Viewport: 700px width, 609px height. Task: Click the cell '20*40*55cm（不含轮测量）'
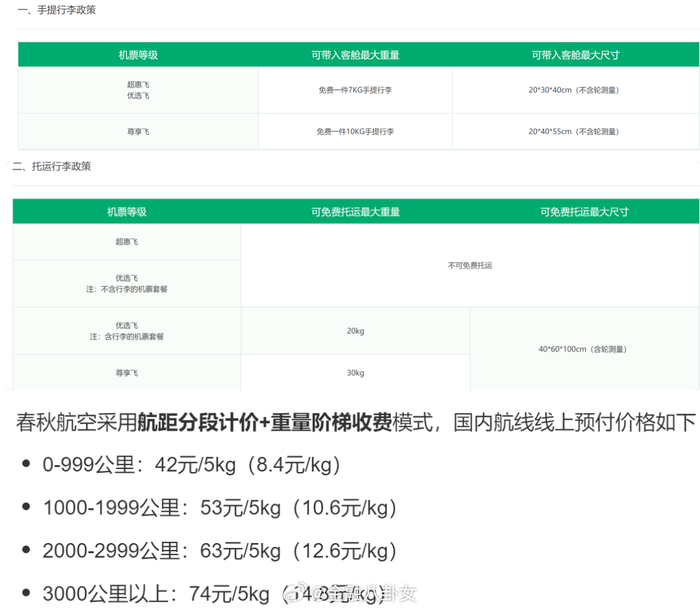coord(575,131)
